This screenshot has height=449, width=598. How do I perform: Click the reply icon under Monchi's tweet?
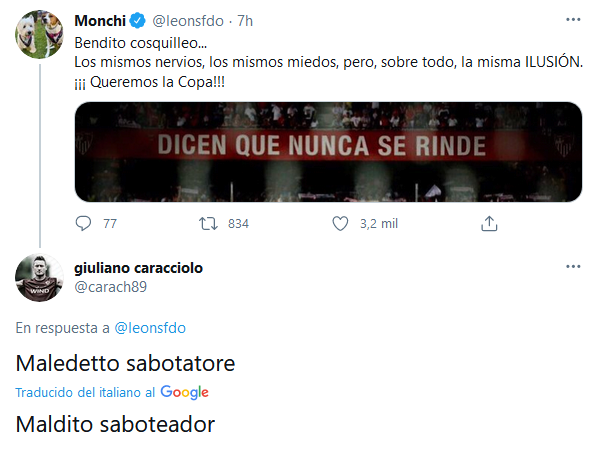pos(83,224)
